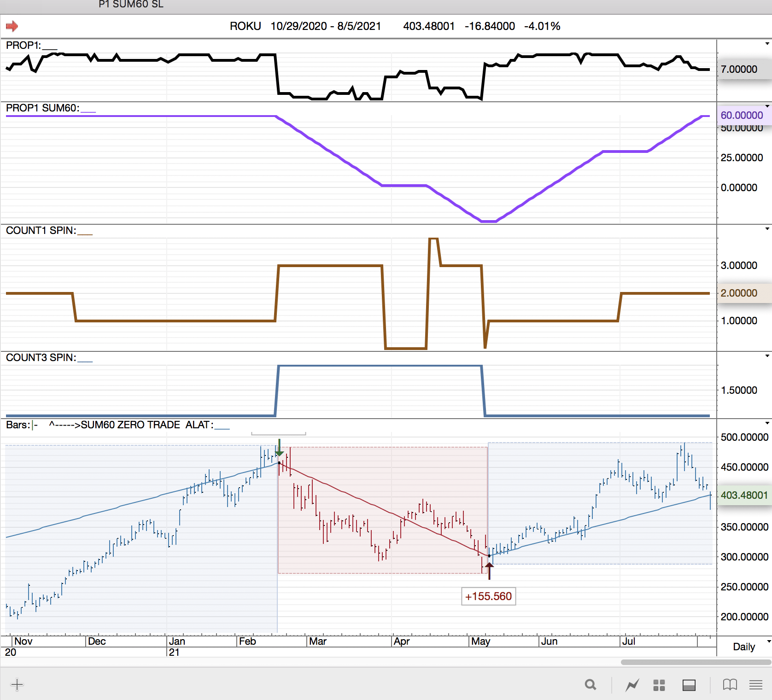Click the PROP1 current value tag 7.00000

pyautogui.click(x=744, y=70)
